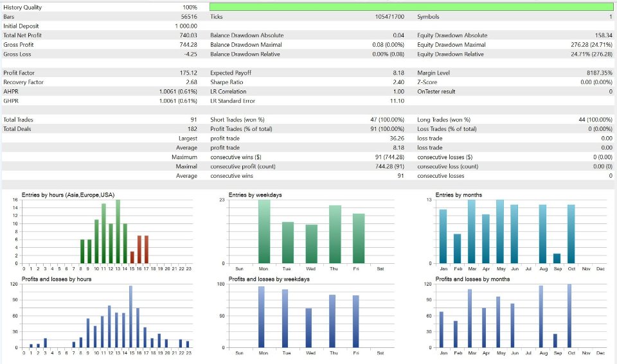Click the Sharpe Ratio value 2.40
The height and width of the screenshot is (364, 617).
coord(398,82)
